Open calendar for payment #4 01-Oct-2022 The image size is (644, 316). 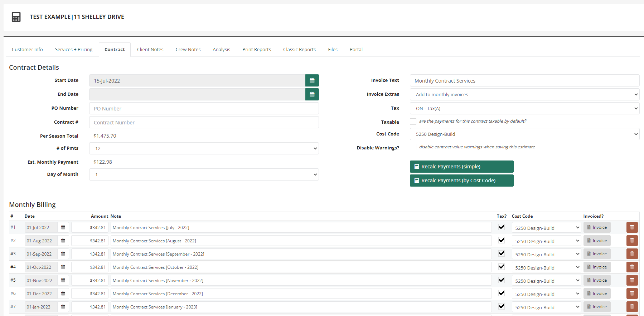[63, 267]
